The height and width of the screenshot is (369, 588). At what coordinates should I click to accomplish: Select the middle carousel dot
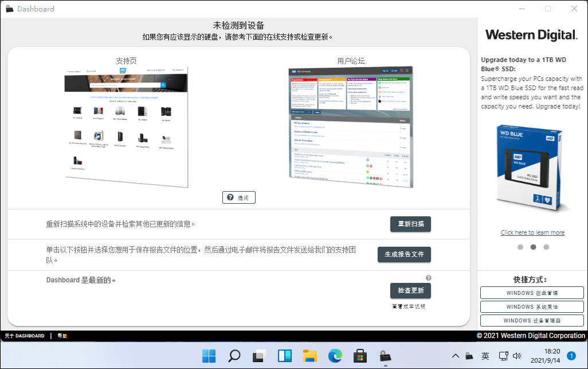[533, 247]
